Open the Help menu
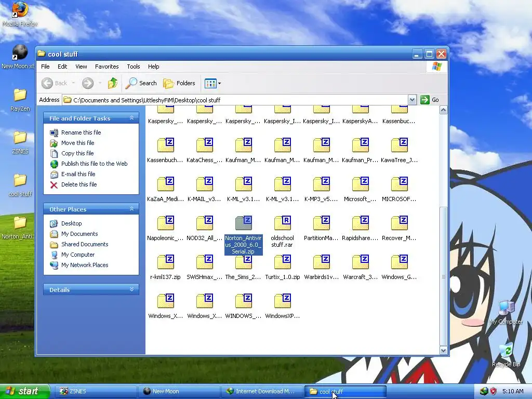 tap(153, 66)
